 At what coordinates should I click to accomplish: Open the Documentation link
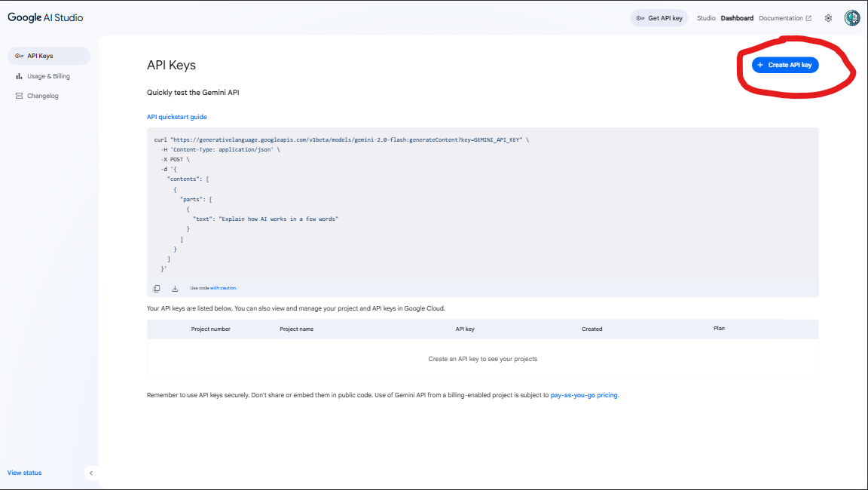(785, 18)
